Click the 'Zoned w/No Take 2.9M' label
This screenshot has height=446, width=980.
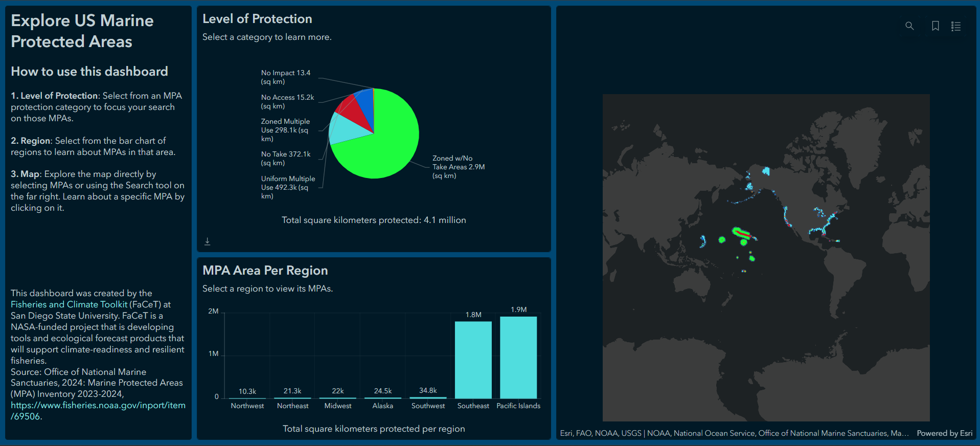click(459, 167)
